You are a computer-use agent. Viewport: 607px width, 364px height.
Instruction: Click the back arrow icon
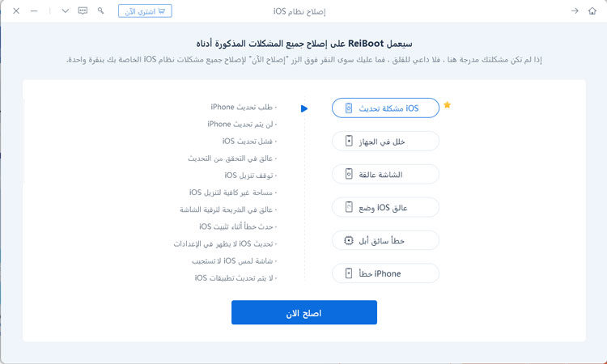575,11
